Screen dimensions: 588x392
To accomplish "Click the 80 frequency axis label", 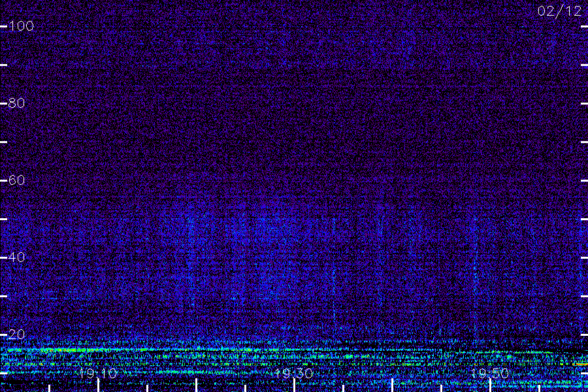I will pyautogui.click(x=16, y=103).
